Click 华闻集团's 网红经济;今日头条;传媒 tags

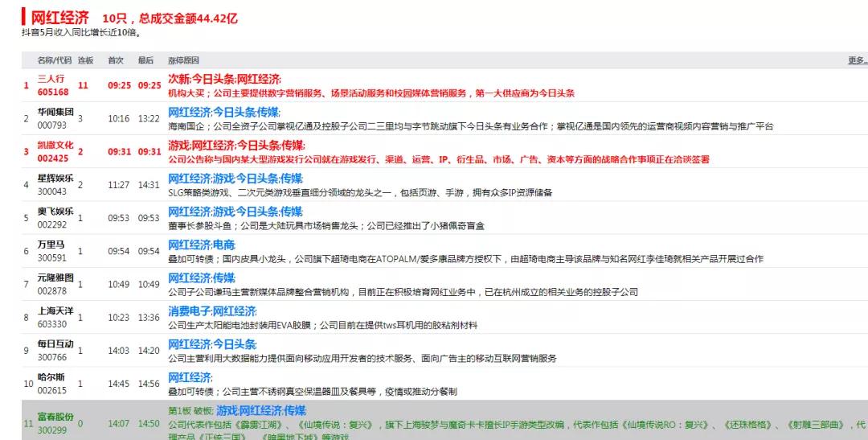(224, 113)
